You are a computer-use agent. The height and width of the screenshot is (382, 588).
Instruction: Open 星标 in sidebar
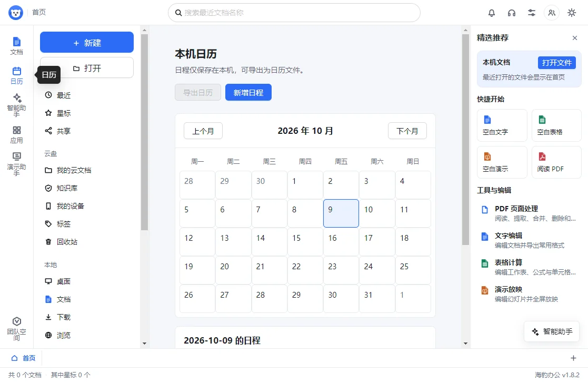tap(88, 113)
